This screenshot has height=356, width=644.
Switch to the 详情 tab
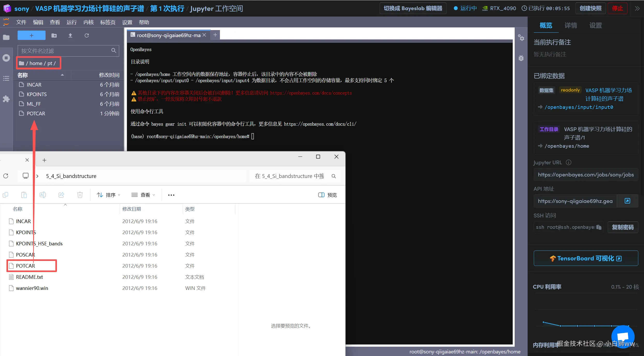[571, 25]
